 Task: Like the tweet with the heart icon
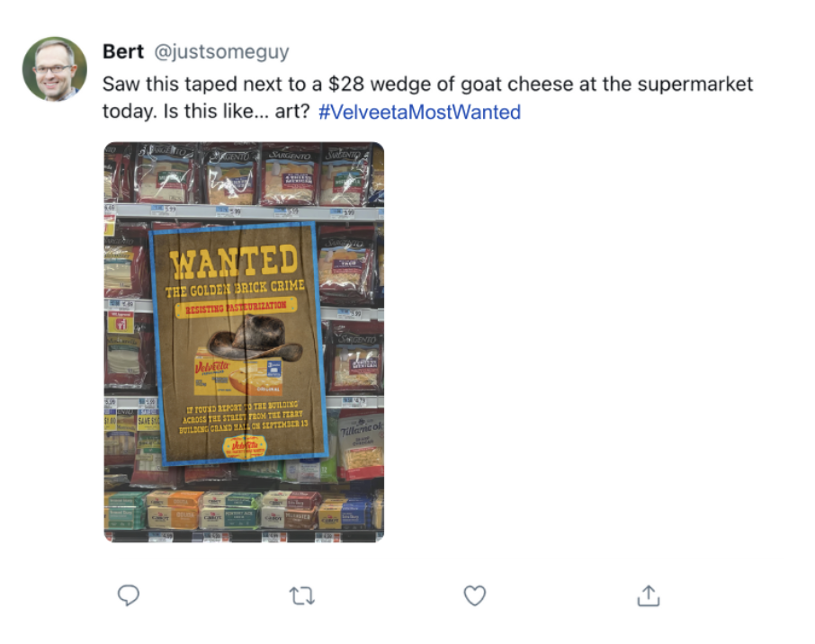475,595
